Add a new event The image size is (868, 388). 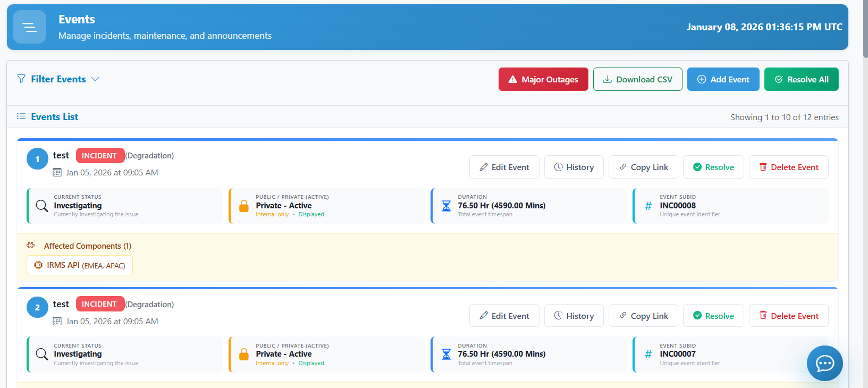click(723, 79)
